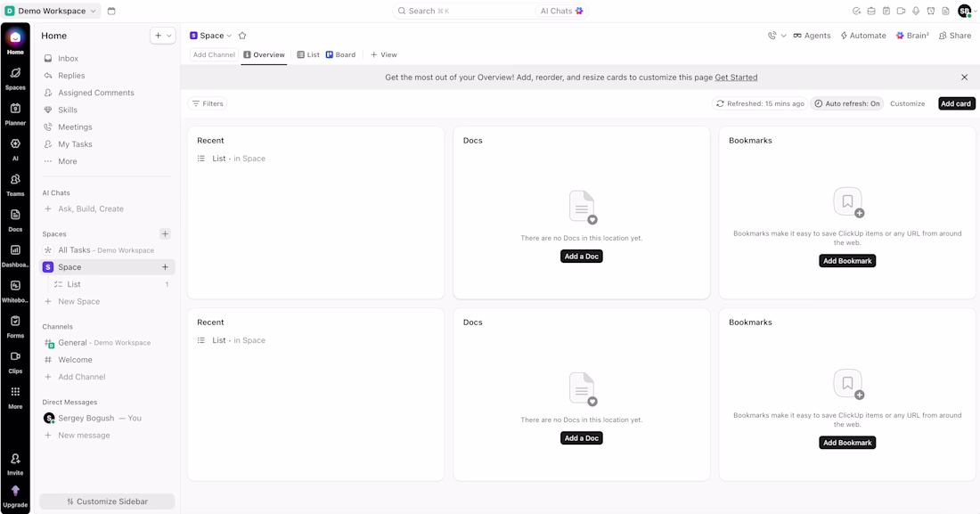Dismiss the Overview tip banner
This screenshot has width=980, height=514.
[964, 78]
